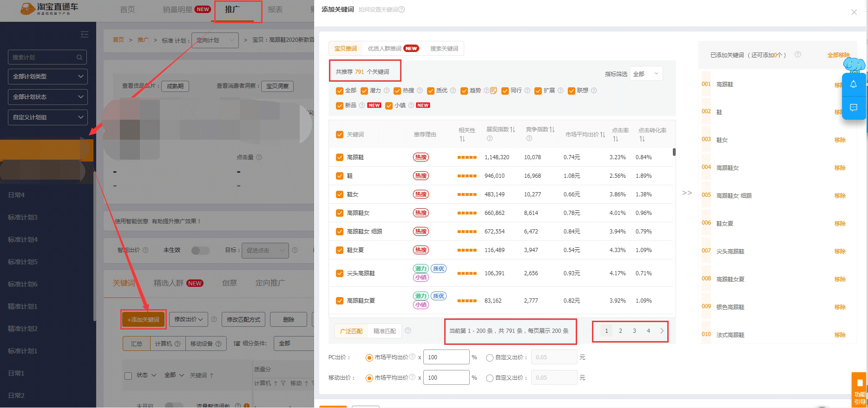Uncheck the 热搜 filter checkbox

(x=397, y=91)
